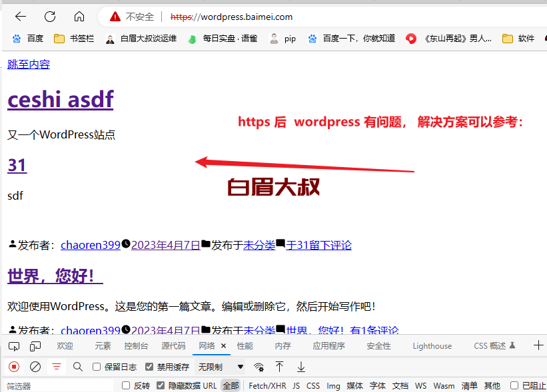Open network search
The image size is (547, 392).
78,367
